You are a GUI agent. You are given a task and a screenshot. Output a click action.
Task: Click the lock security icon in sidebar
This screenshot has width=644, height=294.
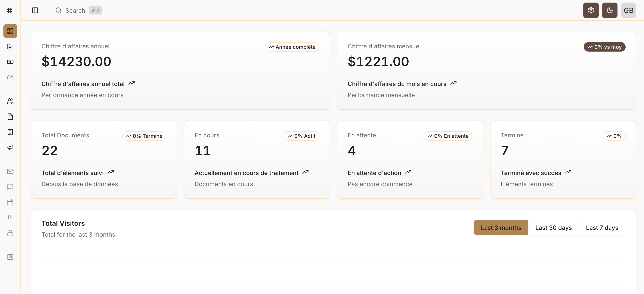click(10, 233)
